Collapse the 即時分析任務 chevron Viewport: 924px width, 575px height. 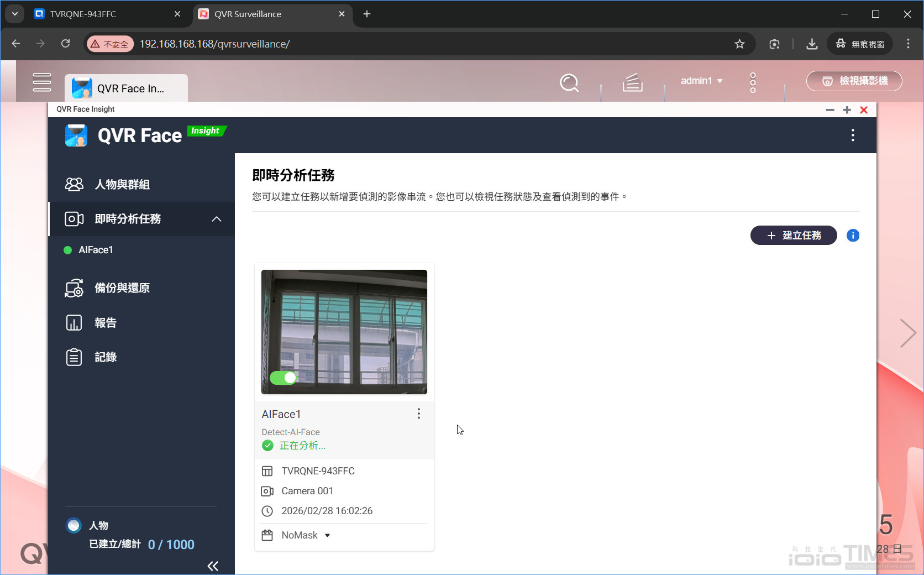pyautogui.click(x=217, y=219)
